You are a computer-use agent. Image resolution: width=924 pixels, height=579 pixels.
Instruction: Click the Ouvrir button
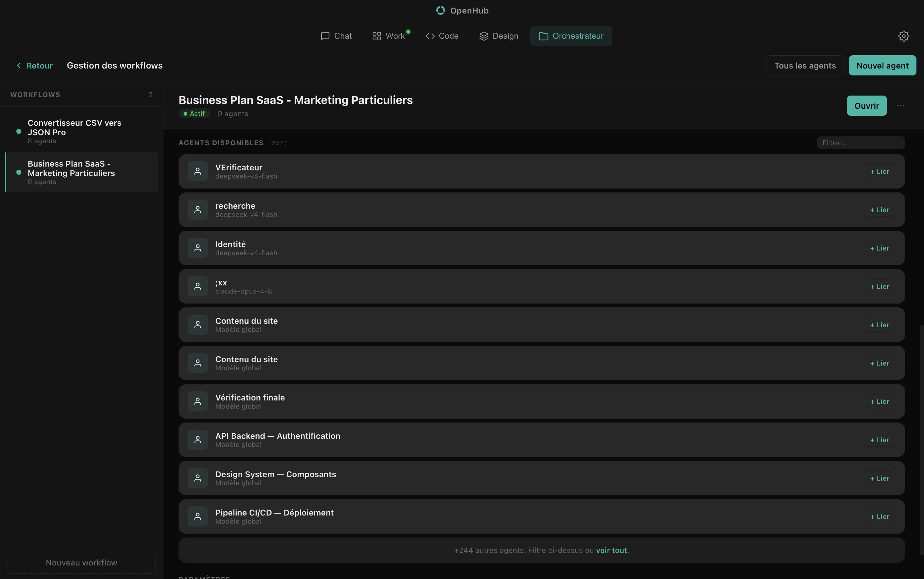tap(866, 106)
